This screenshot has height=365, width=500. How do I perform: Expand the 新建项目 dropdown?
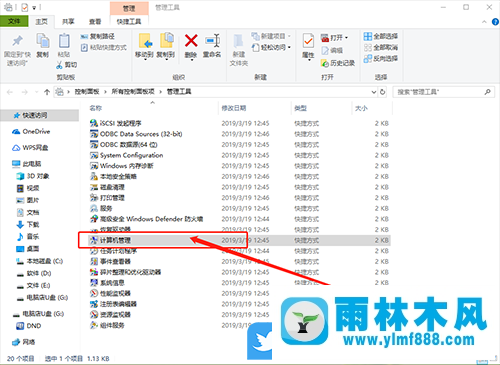[x=289, y=36]
